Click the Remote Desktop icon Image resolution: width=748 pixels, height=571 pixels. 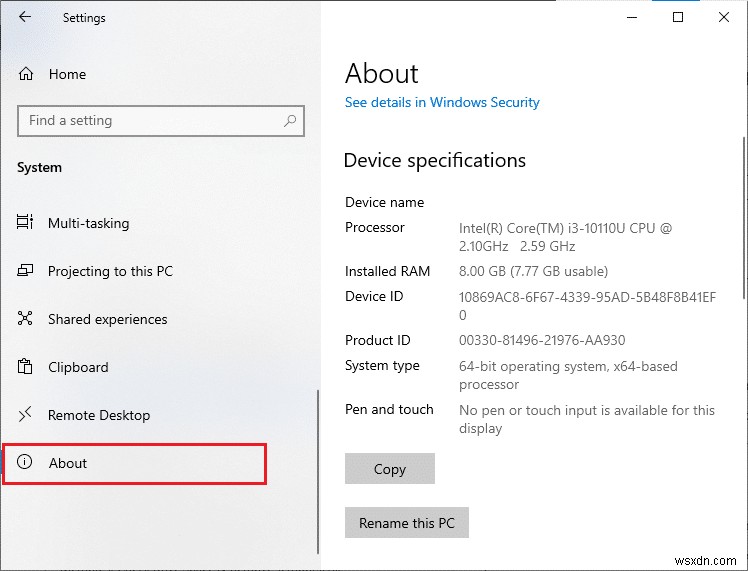point(26,415)
